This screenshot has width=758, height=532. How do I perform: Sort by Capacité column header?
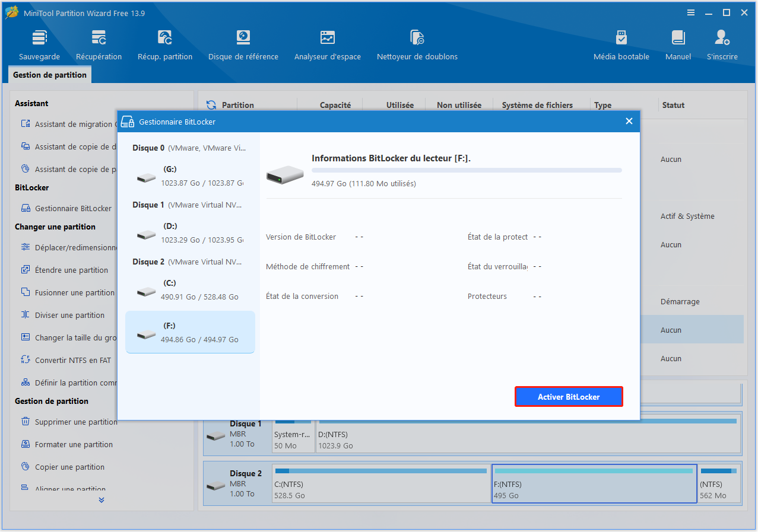pyautogui.click(x=335, y=105)
